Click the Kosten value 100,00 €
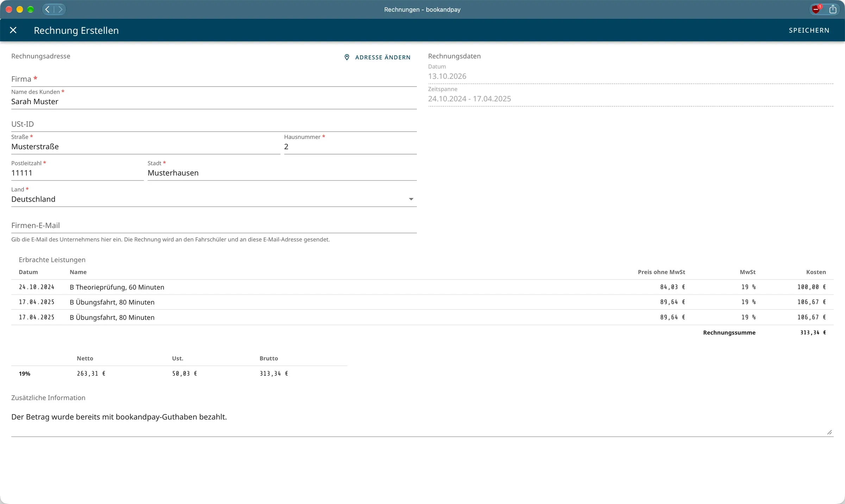The height and width of the screenshot is (504, 845). (x=812, y=287)
